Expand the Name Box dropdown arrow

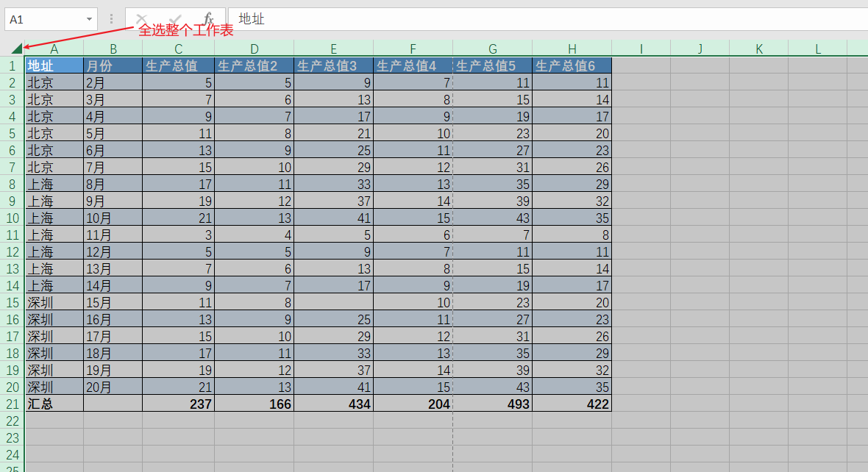(89, 19)
